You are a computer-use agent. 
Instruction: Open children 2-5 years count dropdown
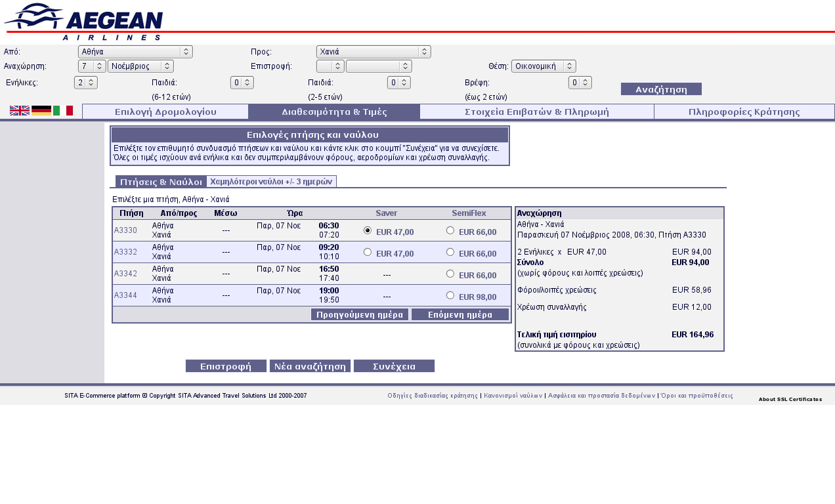pyautogui.click(x=399, y=83)
